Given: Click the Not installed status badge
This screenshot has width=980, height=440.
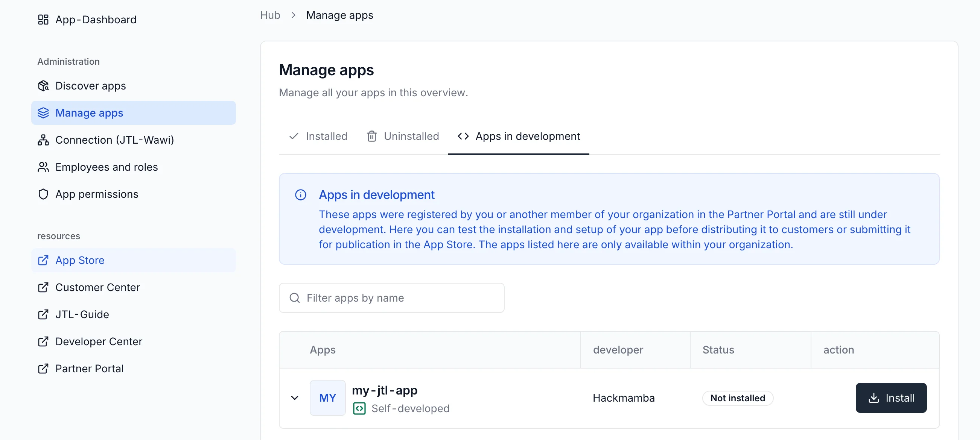Looking at the screenshot, I should point(737,398).
